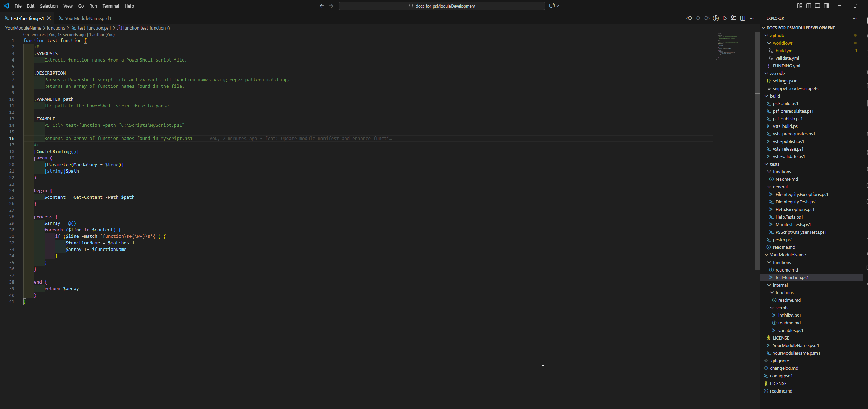Go forward with the navigation arrow
The width and height of the screenshot is (868, 409).
(x=331, y=6)
